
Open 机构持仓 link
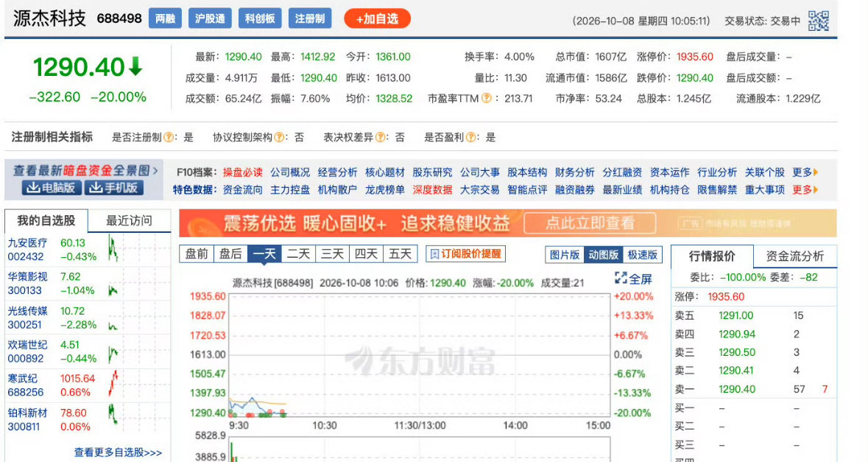coord(670,189)
